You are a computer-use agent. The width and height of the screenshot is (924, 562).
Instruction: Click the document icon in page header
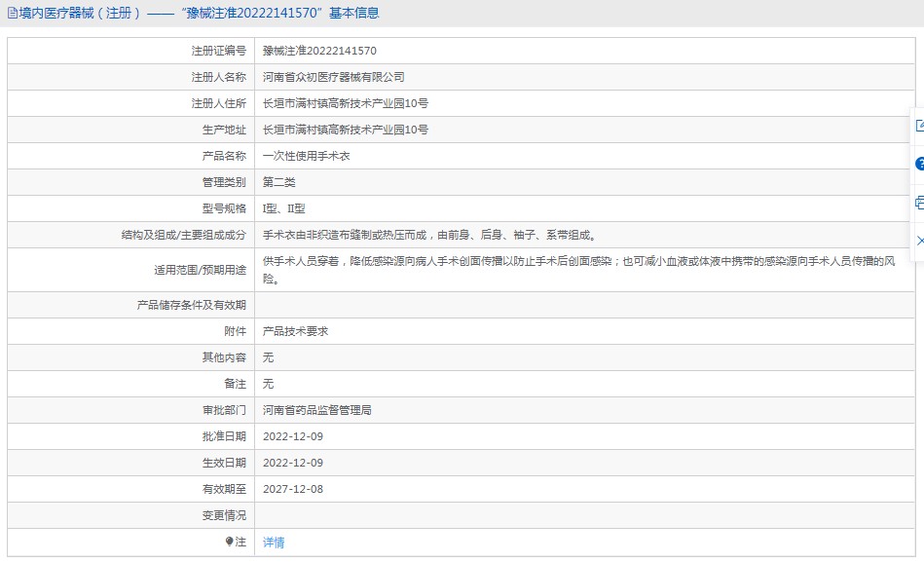pos(13,13)
